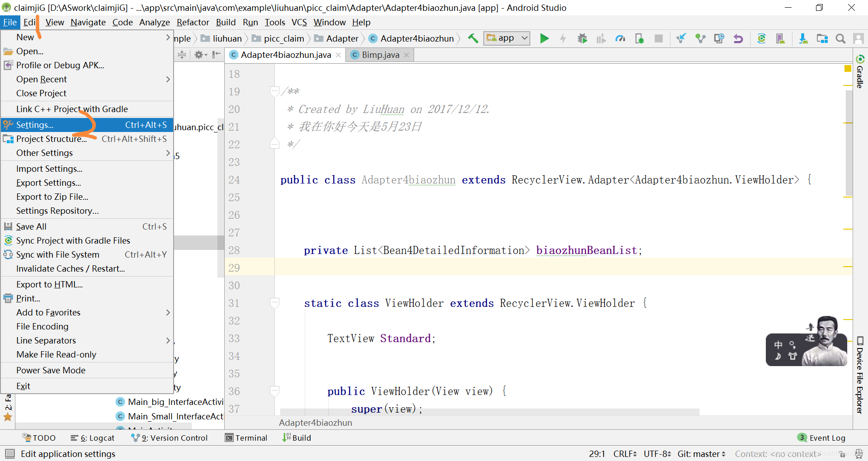868x461 pixels.
Task: Open the Terminal panel
Action: [246, 437]
